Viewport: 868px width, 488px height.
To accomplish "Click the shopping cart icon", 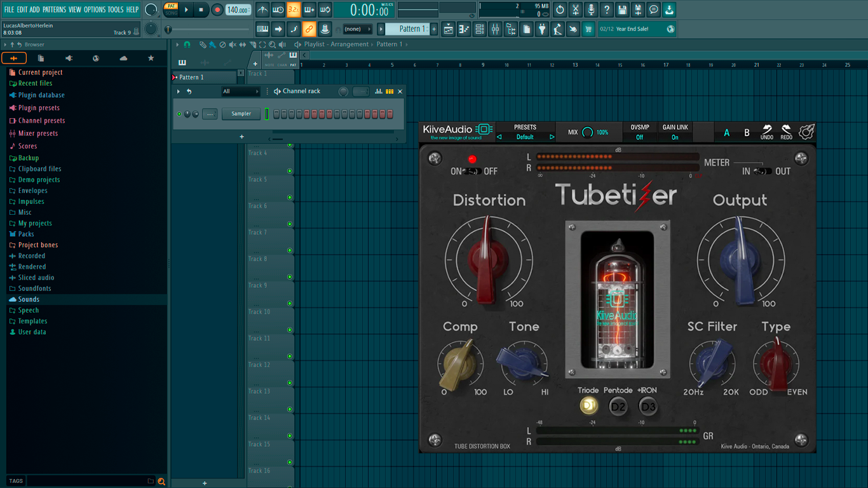I will 588,29.
